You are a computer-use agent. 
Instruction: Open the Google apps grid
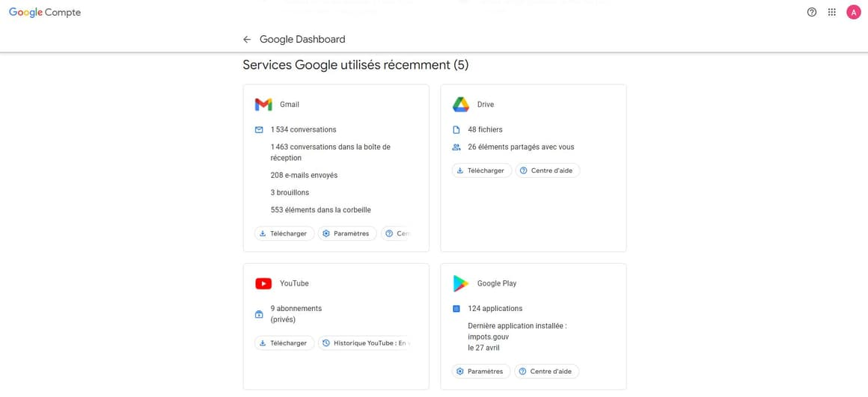[x=832, y=12]
